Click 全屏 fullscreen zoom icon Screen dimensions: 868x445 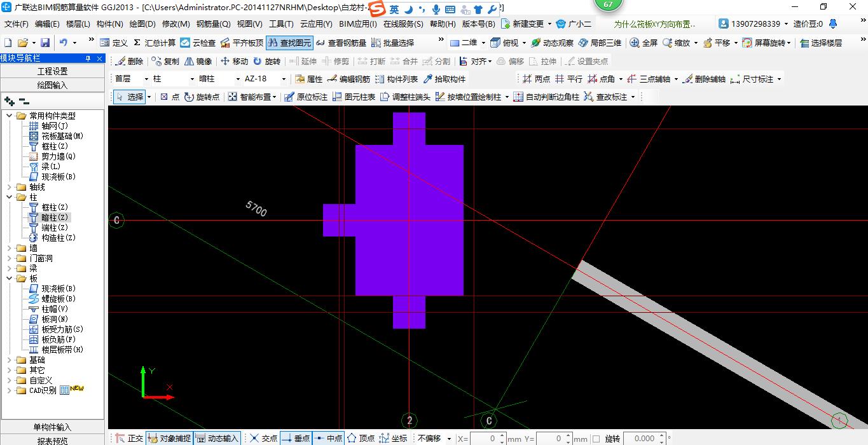tap(644, 43)
